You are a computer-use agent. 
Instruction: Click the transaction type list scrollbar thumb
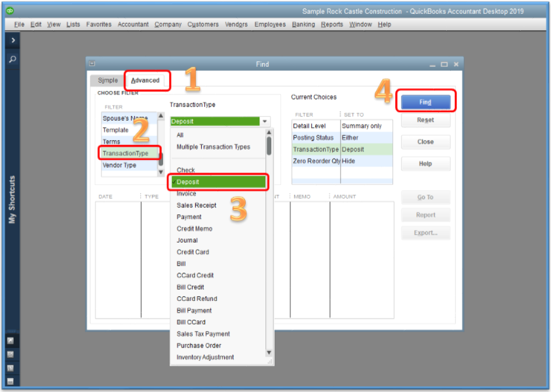pos(269,146)
